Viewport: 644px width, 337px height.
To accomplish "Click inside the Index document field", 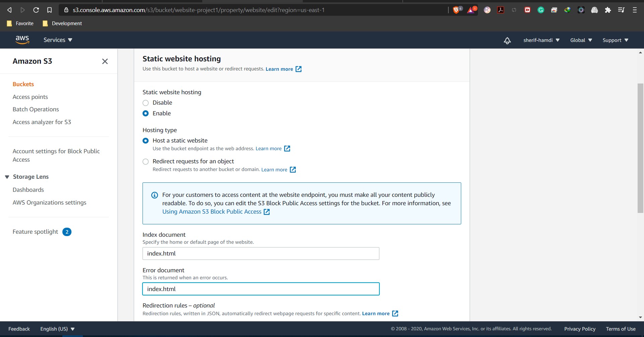I will pos(261,253).
